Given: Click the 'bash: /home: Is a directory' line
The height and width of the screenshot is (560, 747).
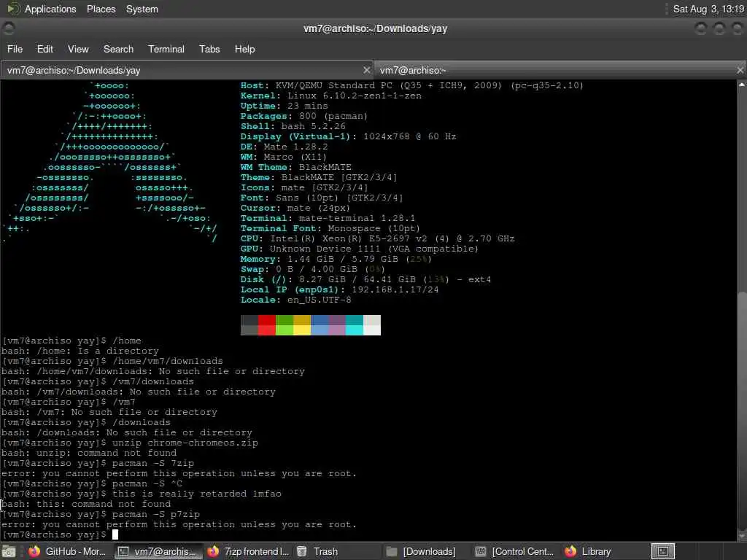Looking at the screenshot, I should (80, 351).
